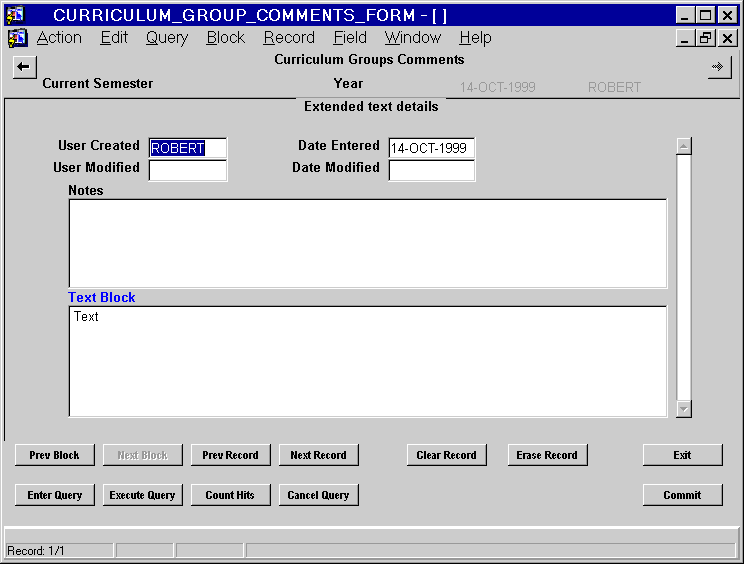
Task: Click inside the Notes text area
Action: point(368,243)
